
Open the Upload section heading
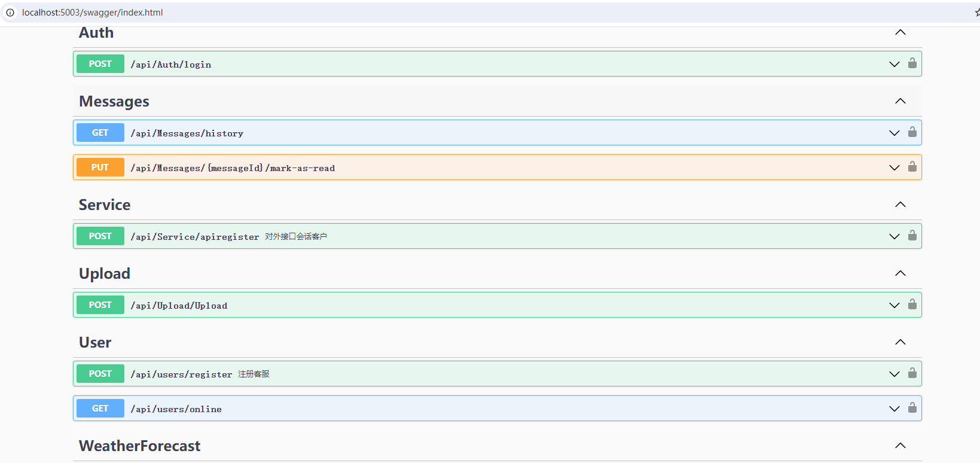pyautogui.click(x=105, y=273)
